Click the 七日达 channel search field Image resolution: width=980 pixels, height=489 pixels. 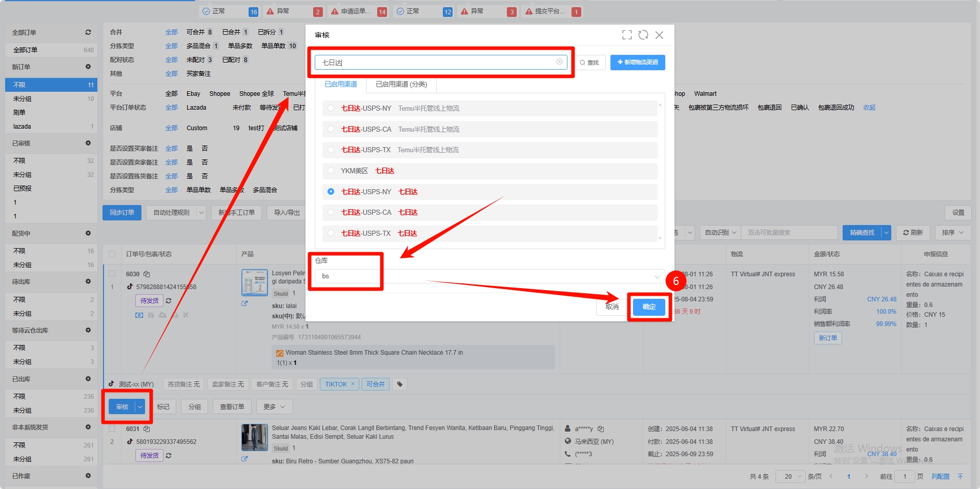point(436,63)
